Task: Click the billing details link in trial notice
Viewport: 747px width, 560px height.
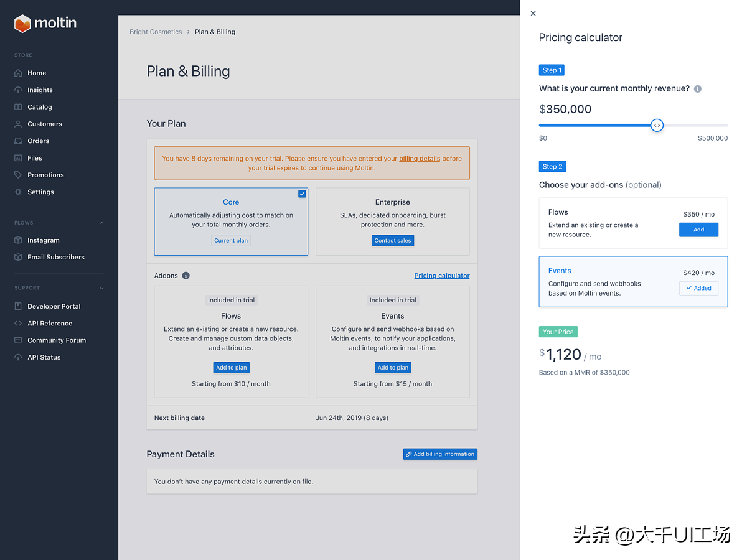Action: coord(420,158)
